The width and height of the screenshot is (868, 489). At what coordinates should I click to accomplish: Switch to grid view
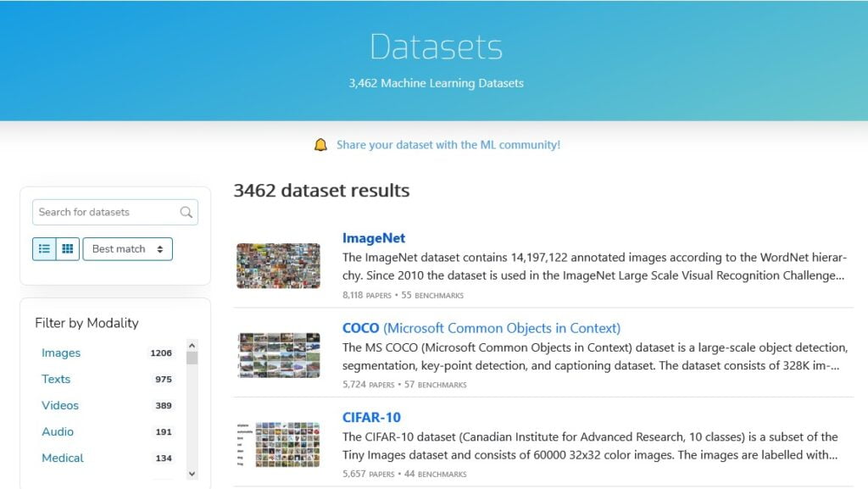67,248
